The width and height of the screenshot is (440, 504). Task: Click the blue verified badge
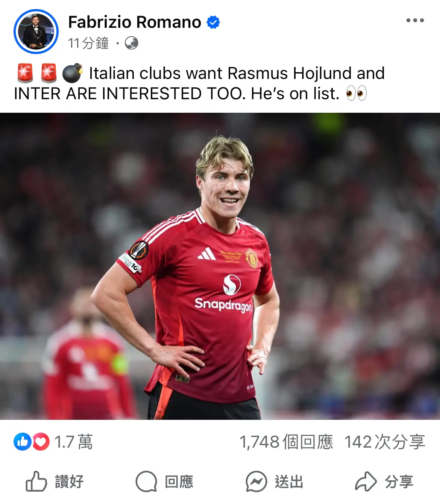tap(213, 23)
